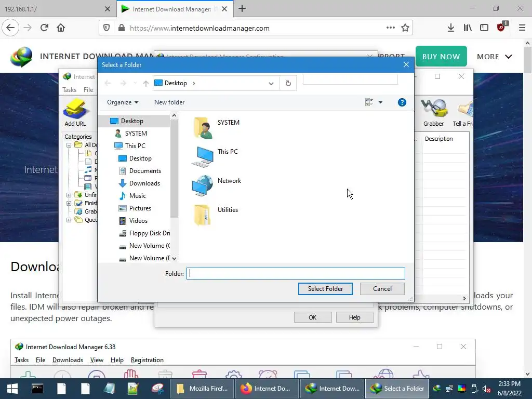Open File menu in IDM window

pos(88,89)
